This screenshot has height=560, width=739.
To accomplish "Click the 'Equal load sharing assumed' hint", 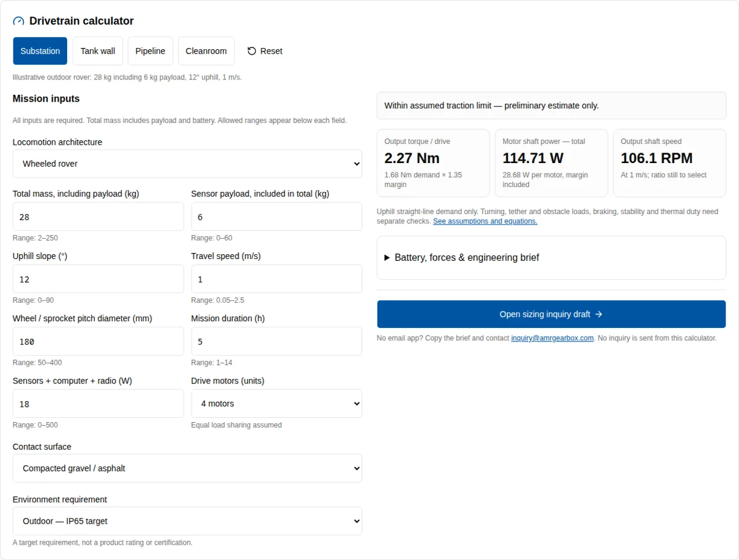I will pyautogui.click(x=236, y=425).
